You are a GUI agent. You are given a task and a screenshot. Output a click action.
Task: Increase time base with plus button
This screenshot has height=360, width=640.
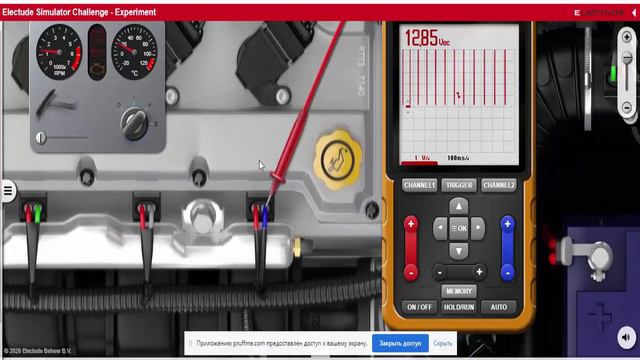point(479,272)
